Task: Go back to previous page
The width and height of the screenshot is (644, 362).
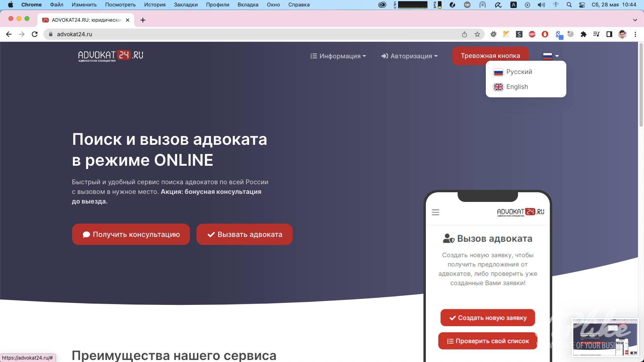Action: [9, 34]
